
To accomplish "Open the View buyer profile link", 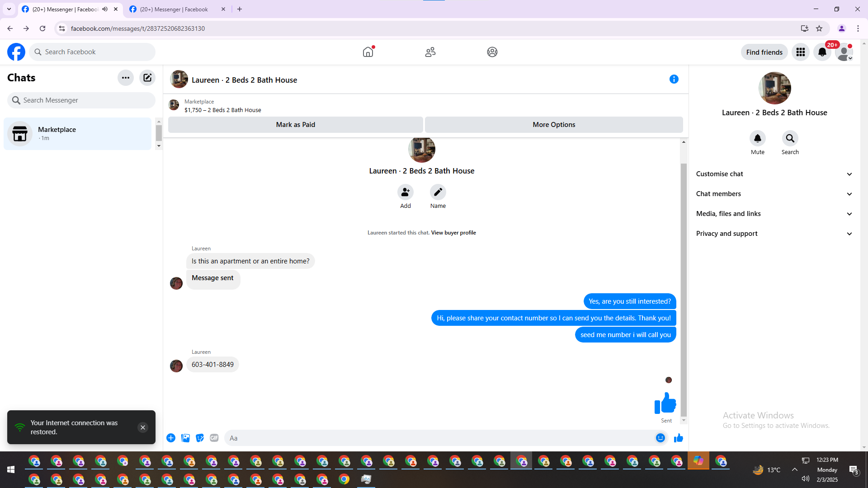I will tap(453, 233).
